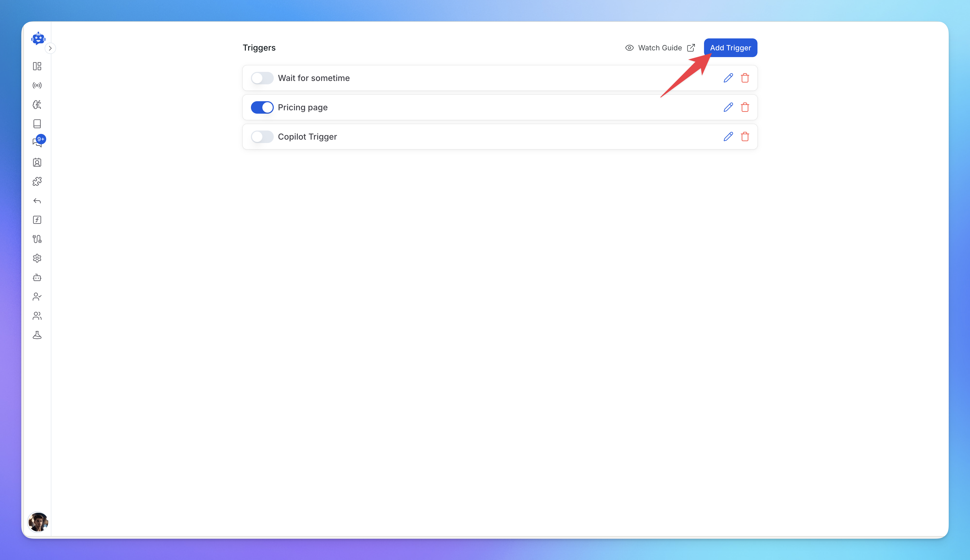Click the broadcast signal sidebar icon
970x560 pixels.
37,85
